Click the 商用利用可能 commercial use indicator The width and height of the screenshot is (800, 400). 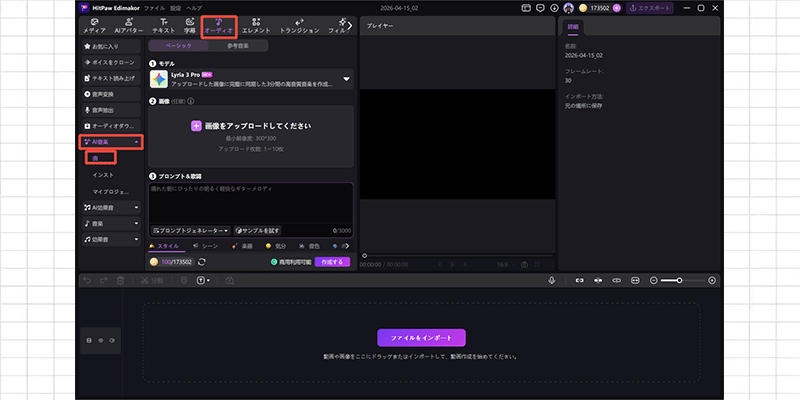pos(291,262)
